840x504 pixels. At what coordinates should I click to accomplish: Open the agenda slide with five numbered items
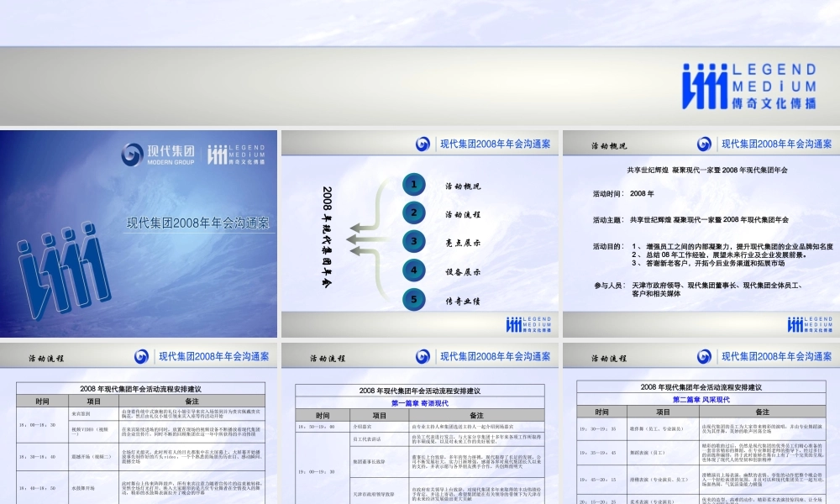coord(420,234)
